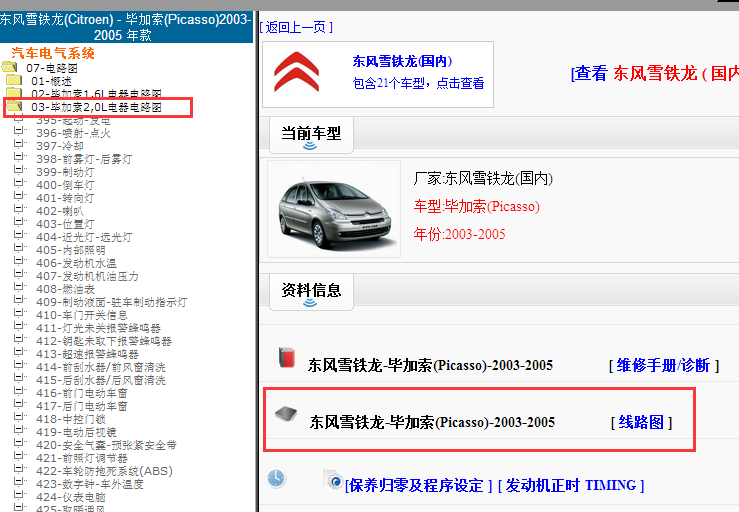Open 422-车轮防抱死系统(ABS) entry
739x512 pixels.
[x=105, y=471]
